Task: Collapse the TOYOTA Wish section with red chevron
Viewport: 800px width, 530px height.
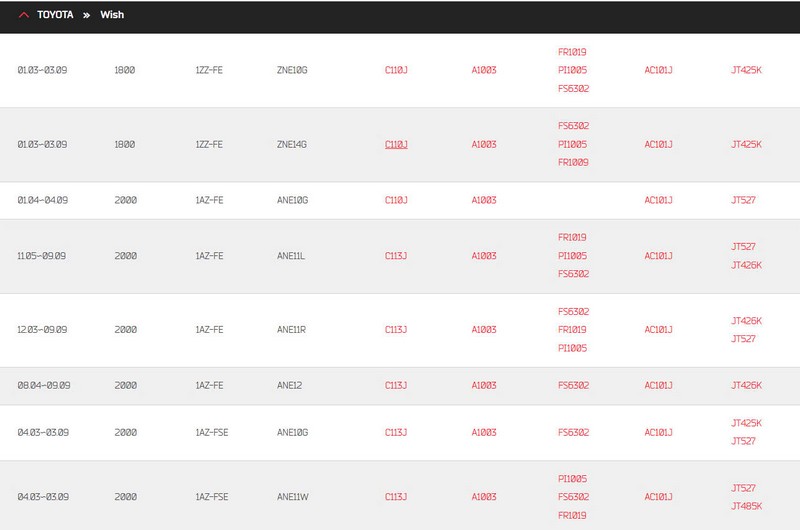Action: [x=23, y=16]
